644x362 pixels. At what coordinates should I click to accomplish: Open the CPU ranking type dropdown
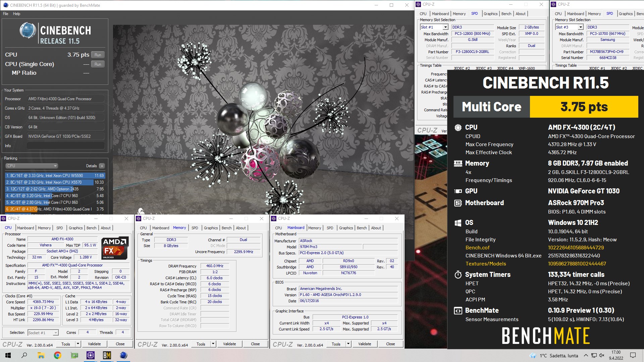32,166
